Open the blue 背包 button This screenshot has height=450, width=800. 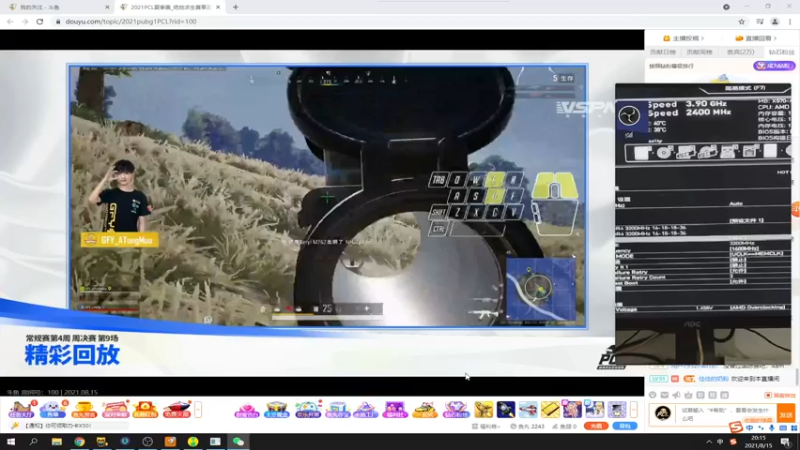pyautogui.click(x=625, y=426)
